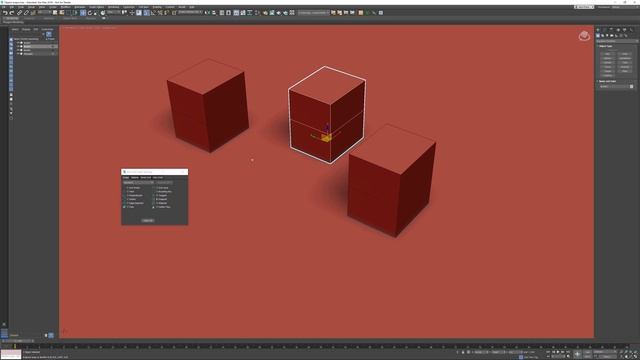640x360 pixels.
Task: Open the Curve Editor icon
Action: tap(243, 13)
